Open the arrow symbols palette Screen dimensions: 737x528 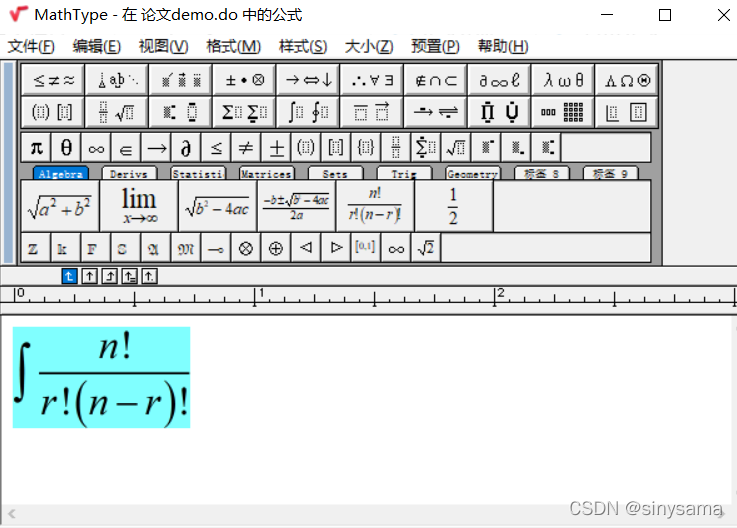308,80
